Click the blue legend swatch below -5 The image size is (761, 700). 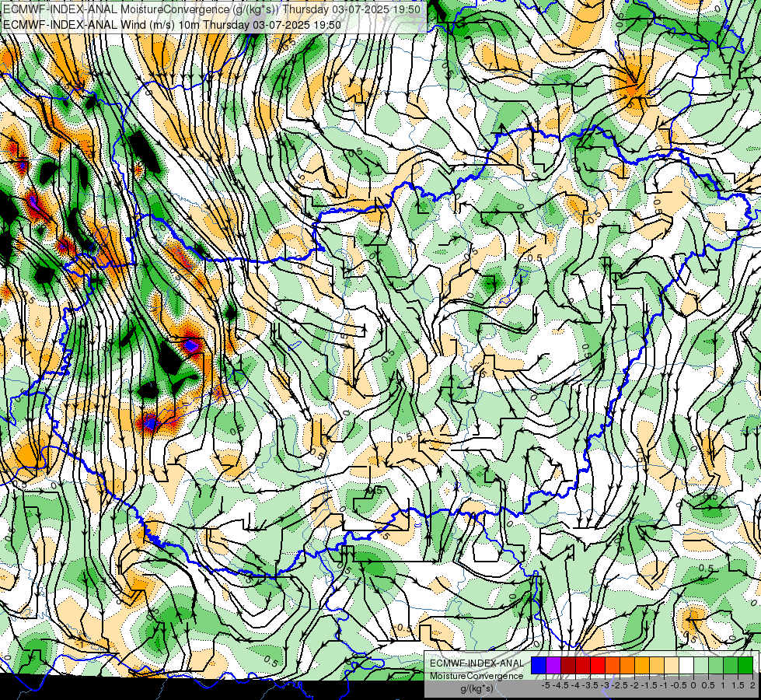coord(539,666)
